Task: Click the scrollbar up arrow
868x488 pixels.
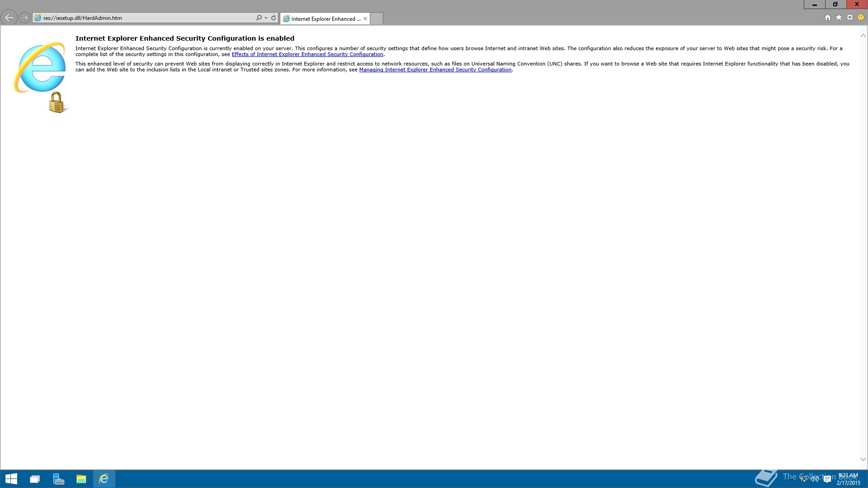Action: 863,36
